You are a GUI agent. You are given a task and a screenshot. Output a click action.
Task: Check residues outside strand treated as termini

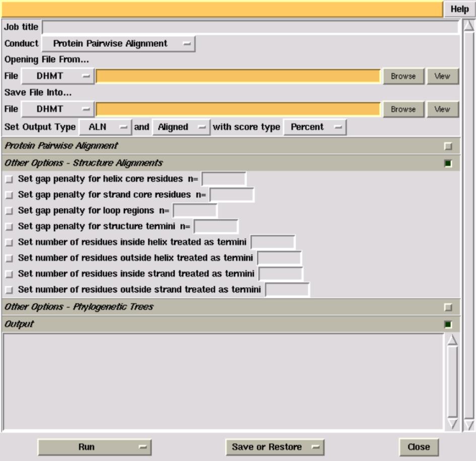pos(9,290)
